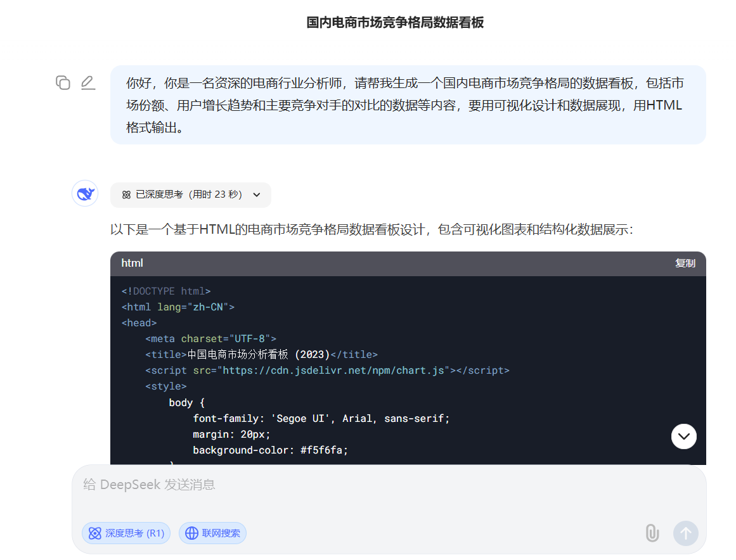
Task: Copy the user message with copy icon
Action: pyautogui.click(x=63, y=83)
